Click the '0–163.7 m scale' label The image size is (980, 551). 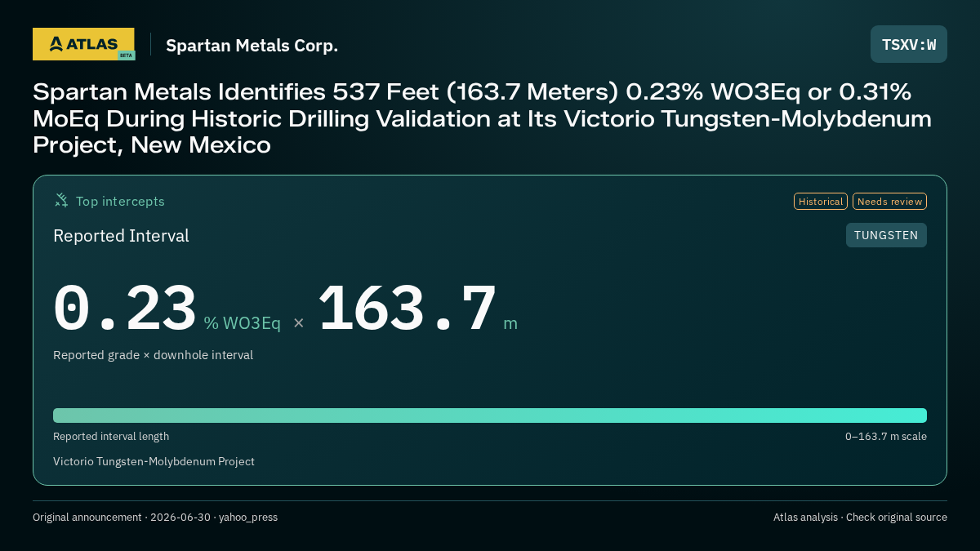(x=886, y=437)
